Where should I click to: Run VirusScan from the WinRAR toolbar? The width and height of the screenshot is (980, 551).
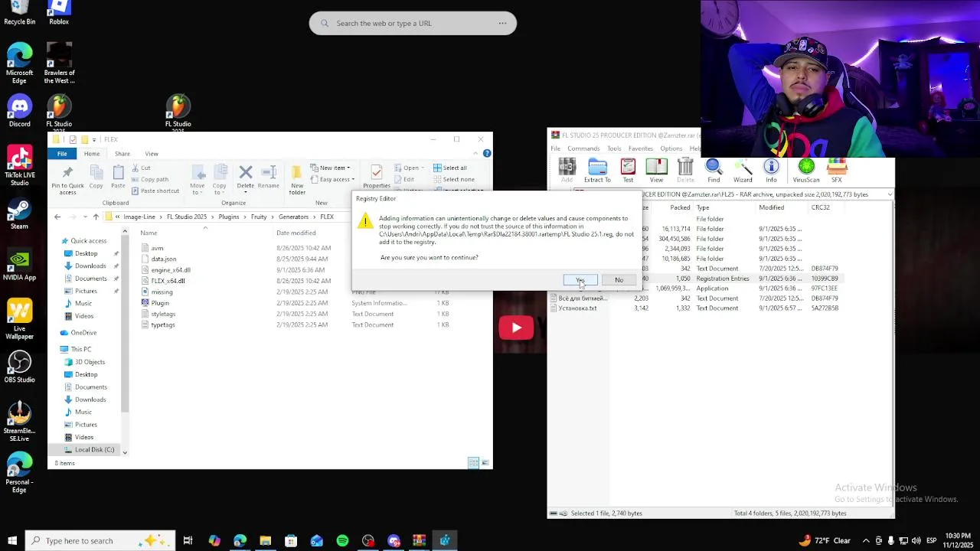[806, 171]
